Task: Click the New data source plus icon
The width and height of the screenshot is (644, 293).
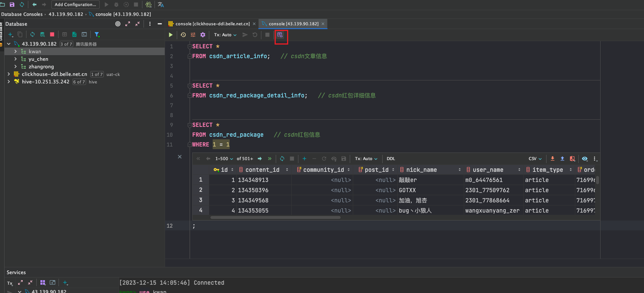Action: (11, 34)
